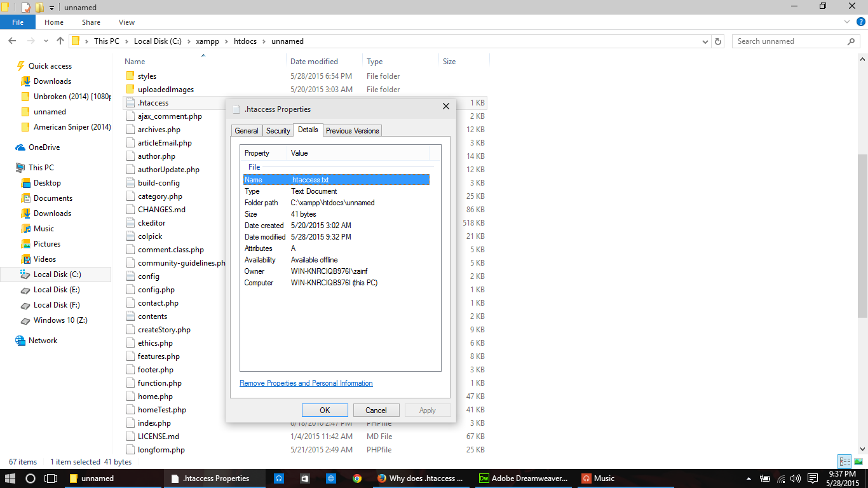Select the uploadedImages folder
The height and width of the screenshot is (488, 868).
(165, 90)
